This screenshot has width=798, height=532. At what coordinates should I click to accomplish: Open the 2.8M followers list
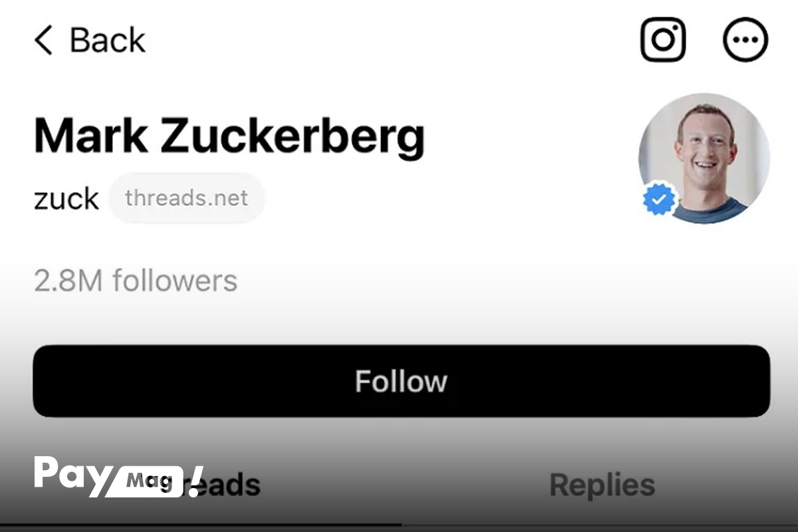coord(136,281)
